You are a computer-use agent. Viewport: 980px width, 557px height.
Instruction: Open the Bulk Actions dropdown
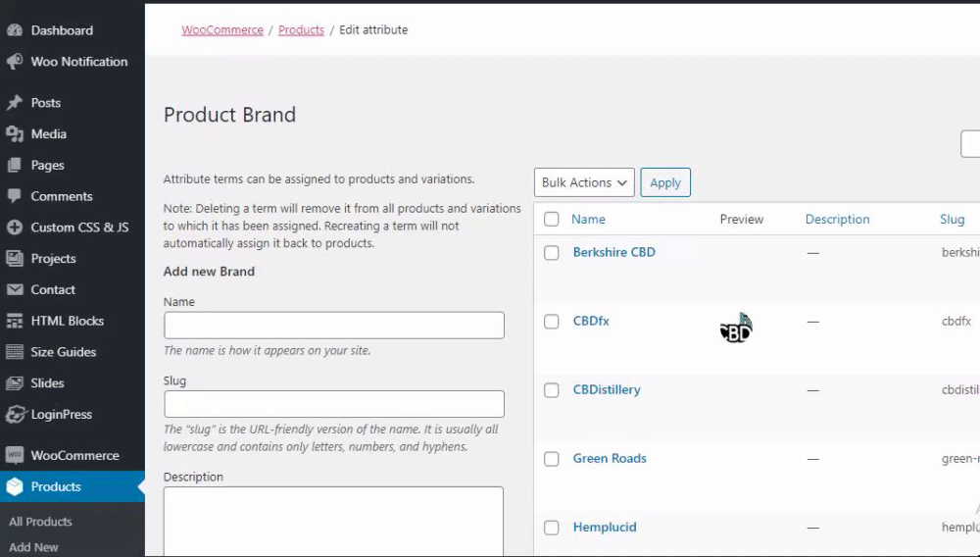pyautogui.click(x=584, y=182)
